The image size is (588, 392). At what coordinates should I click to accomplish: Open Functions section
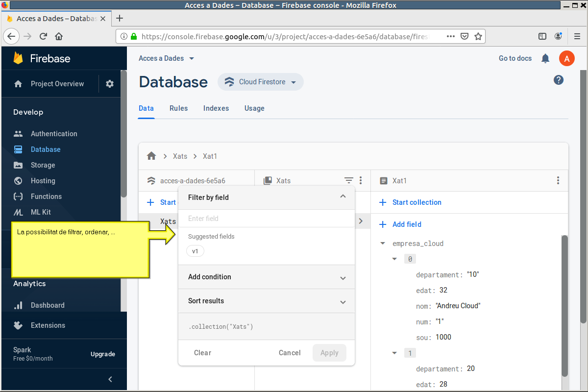[x=46, y=196]
